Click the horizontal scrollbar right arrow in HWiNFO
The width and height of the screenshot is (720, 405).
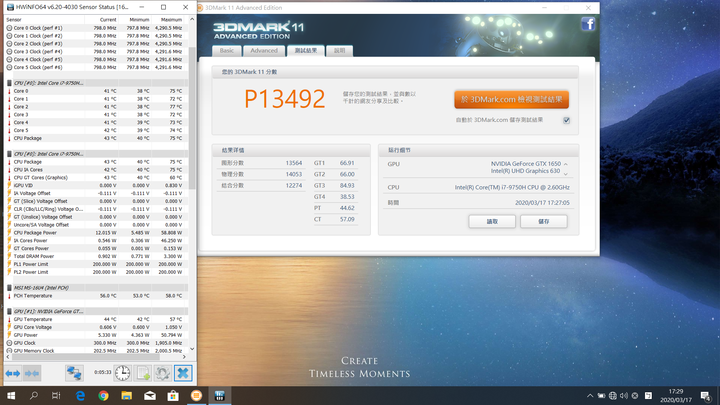[x=184, y=357]
